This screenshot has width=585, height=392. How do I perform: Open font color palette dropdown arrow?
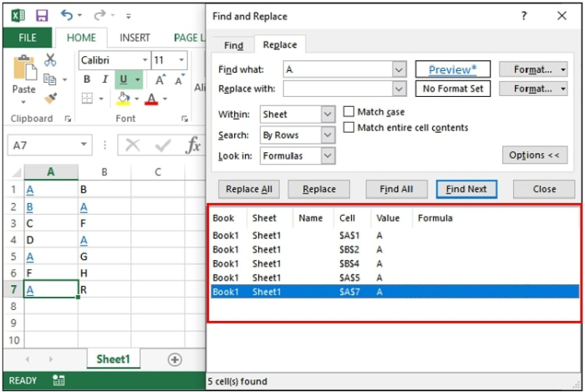click(x=165, y=99)
